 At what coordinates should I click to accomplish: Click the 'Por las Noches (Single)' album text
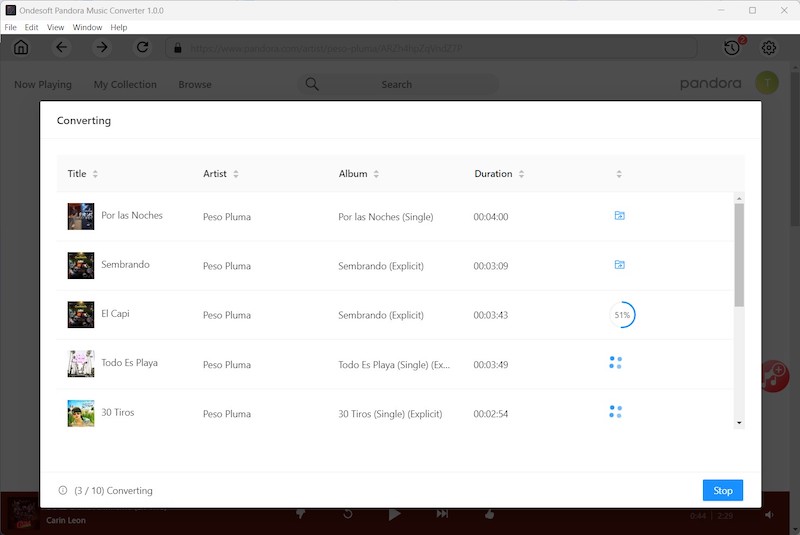[x=386, y=217]
